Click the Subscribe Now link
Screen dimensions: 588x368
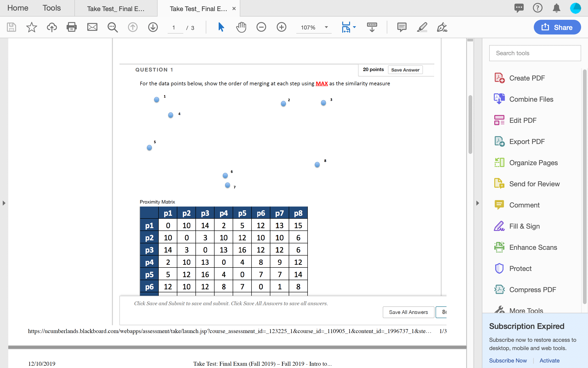point(508,360)
